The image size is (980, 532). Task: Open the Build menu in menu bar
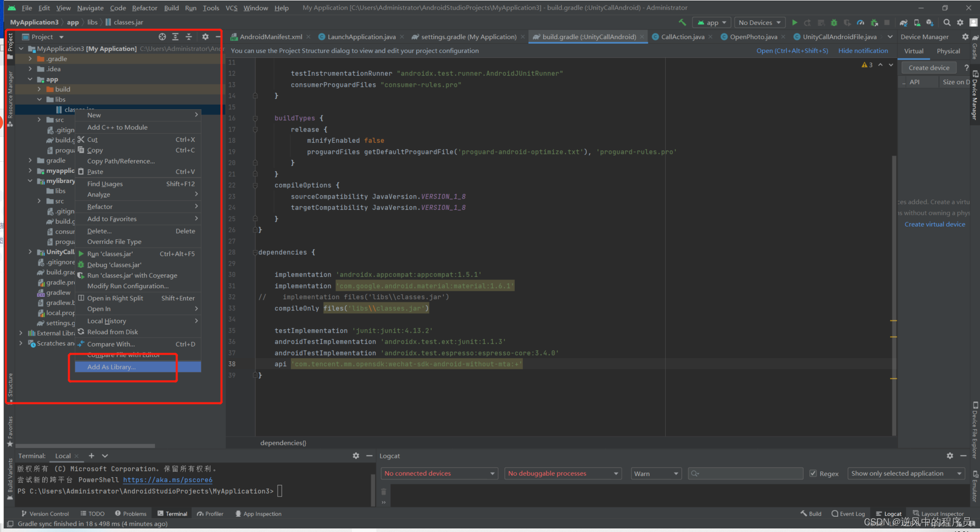(171, 8)
